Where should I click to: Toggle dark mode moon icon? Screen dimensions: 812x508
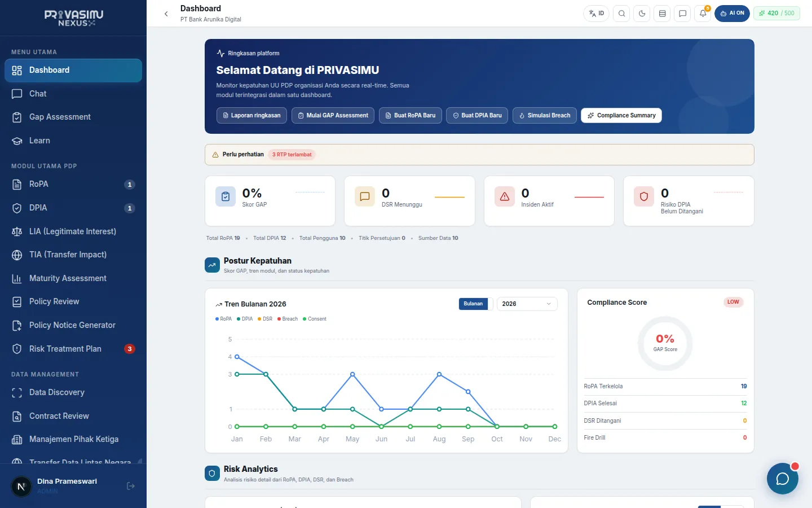[642, 14]
